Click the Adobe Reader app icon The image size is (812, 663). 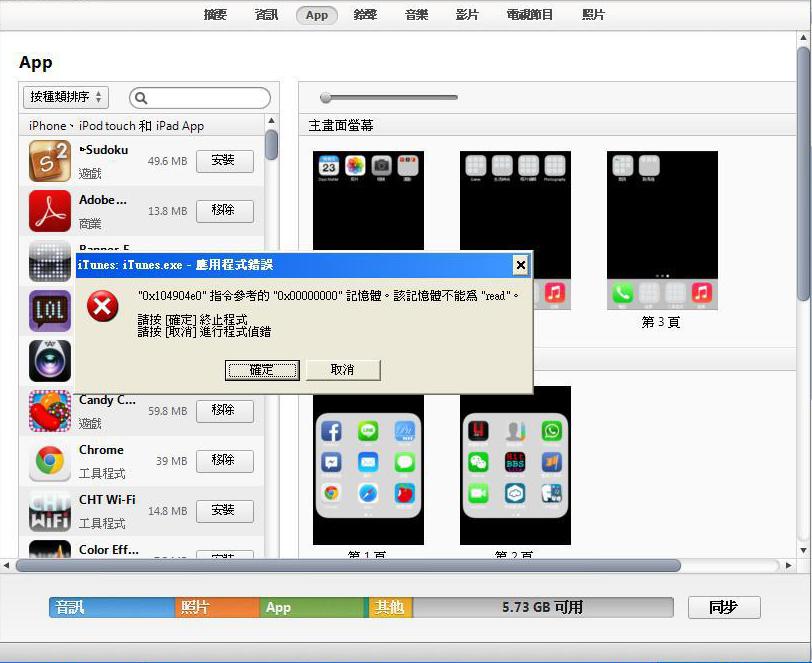[x=50, y=211]
